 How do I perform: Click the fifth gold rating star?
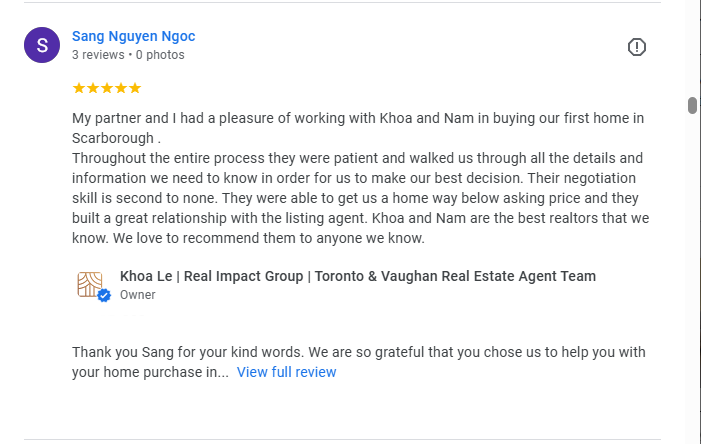point(135,88)
